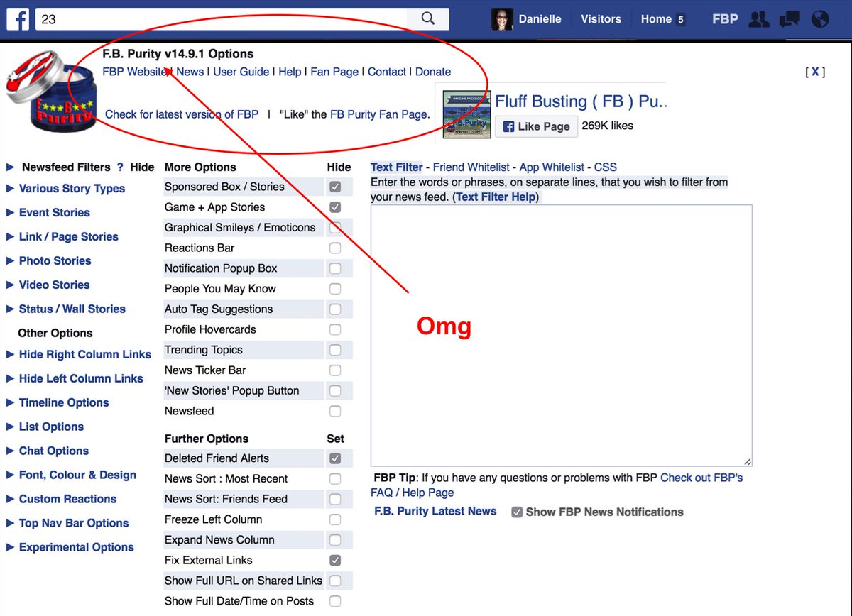Screen dimensions: 852x616
Task: Open Text Filter Help link
Action: 496,197
